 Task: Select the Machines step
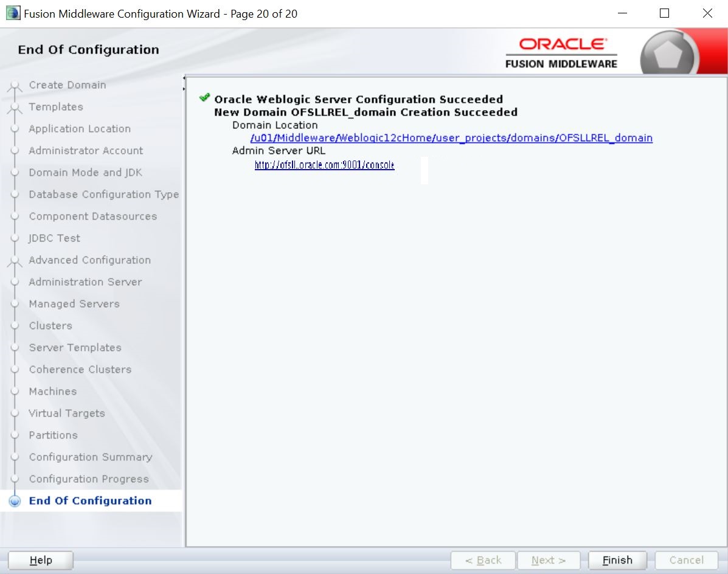(52, 391)
